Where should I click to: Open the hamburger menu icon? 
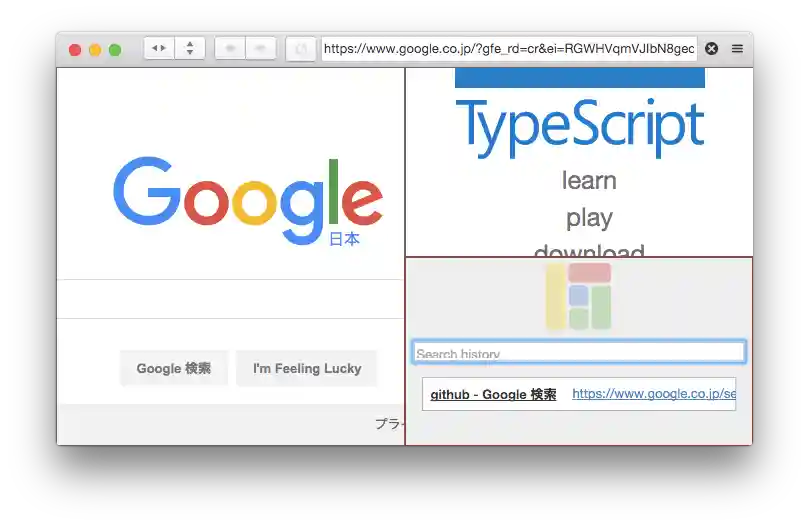(737, 49)
